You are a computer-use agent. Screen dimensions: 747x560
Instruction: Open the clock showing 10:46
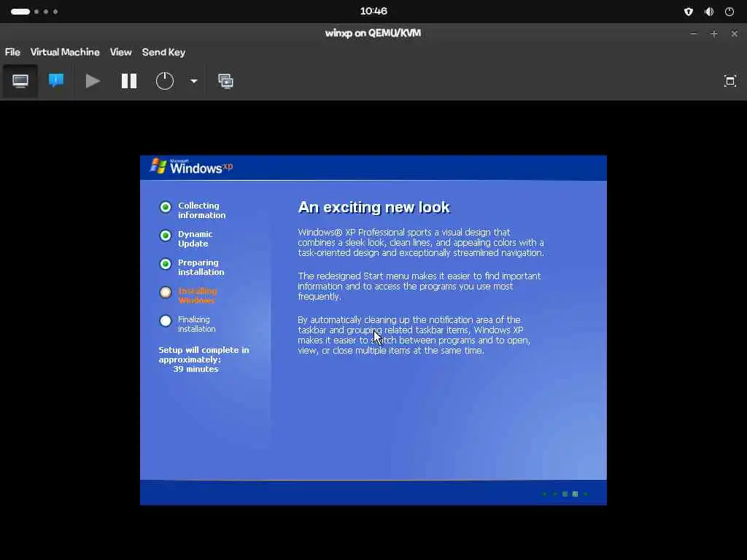point(373,11)
